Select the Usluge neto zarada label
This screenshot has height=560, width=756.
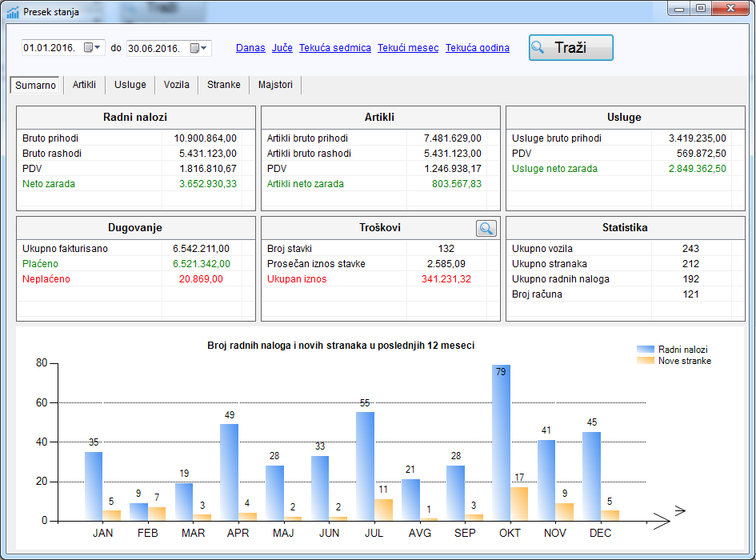(x=554, y=169)
